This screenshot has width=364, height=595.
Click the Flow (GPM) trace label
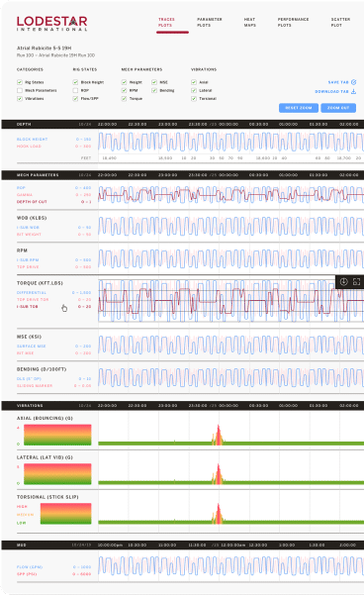click(x=30, y=567)
